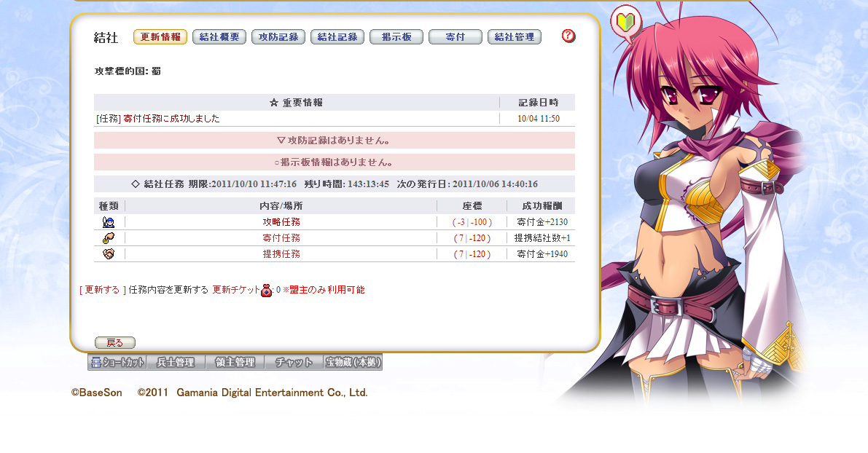Open the ショートカット shortcut menu
The image size is (868, 453).
tap(117, 362)
